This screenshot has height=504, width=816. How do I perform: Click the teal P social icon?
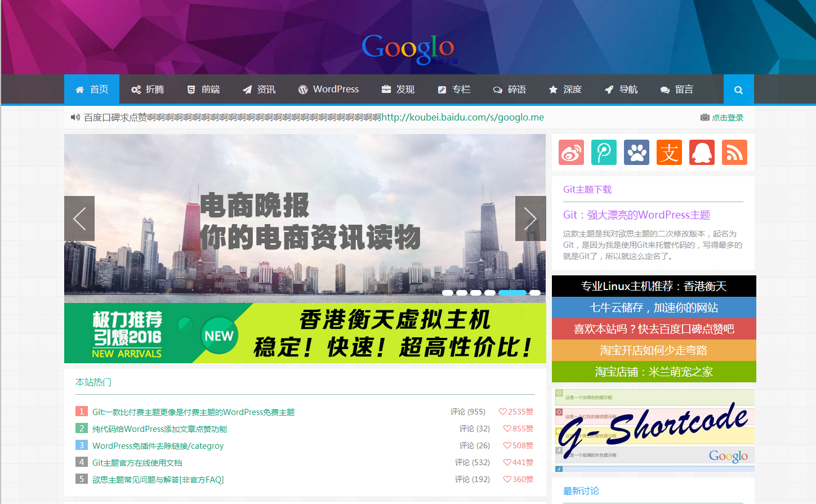point(604,152)
